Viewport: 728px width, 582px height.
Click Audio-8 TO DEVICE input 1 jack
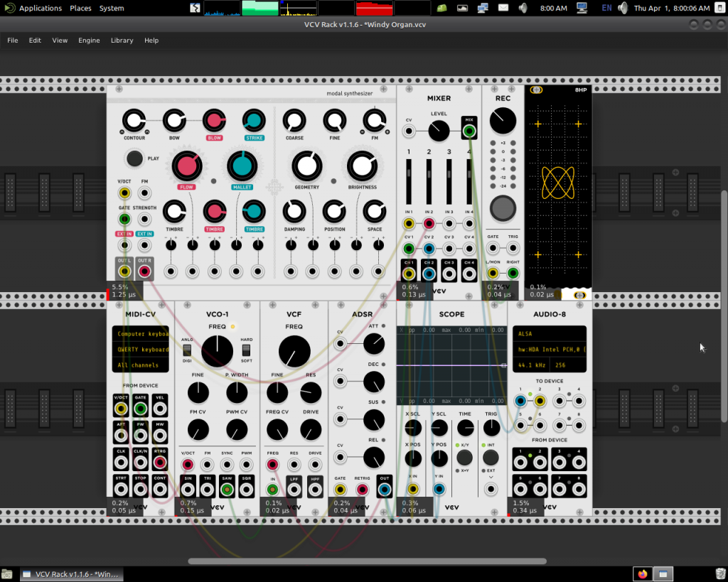[x=520, y=401]
